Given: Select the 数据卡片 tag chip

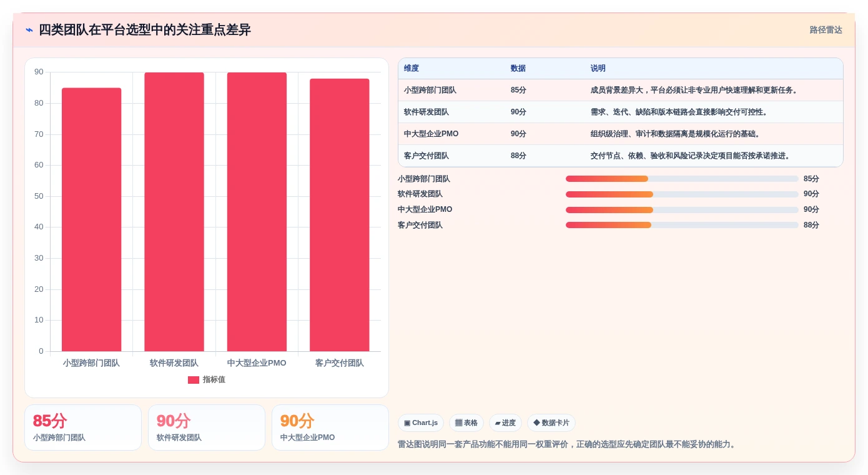Looking at the screenshot, I should coord(551,423).
